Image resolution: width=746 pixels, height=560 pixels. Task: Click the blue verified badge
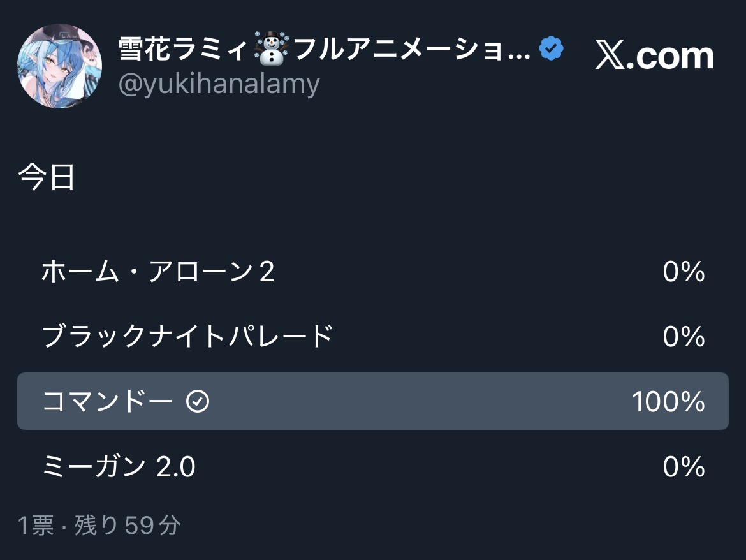coord(552,48)
